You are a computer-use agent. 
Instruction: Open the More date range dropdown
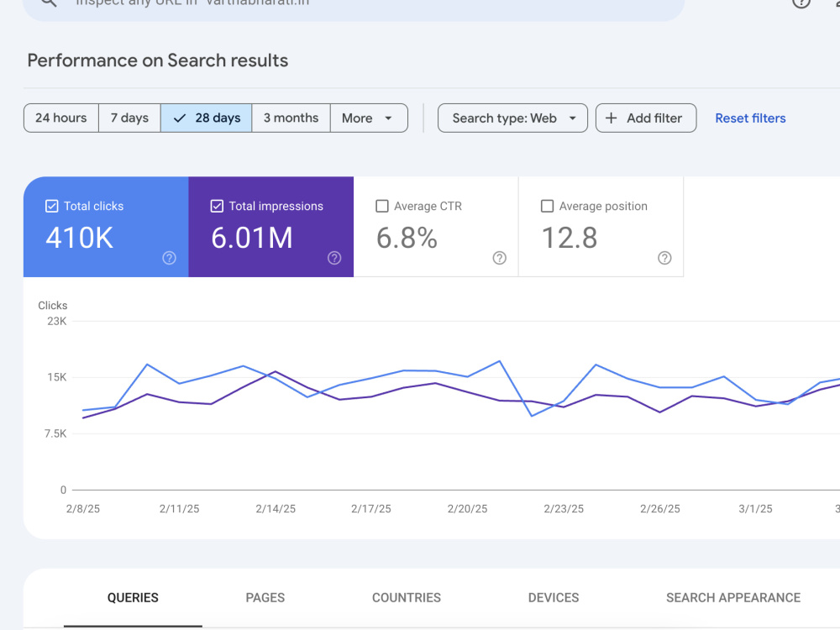(369, 118)
